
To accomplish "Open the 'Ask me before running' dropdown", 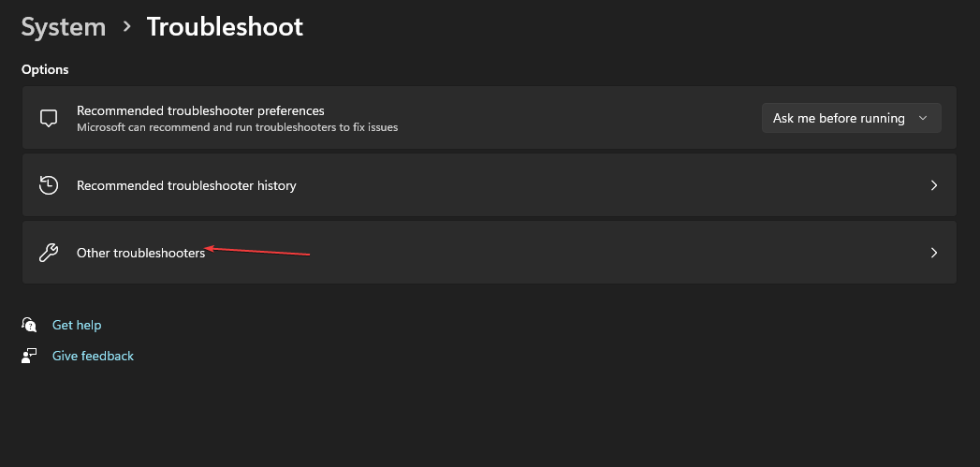I will (851, 118).
